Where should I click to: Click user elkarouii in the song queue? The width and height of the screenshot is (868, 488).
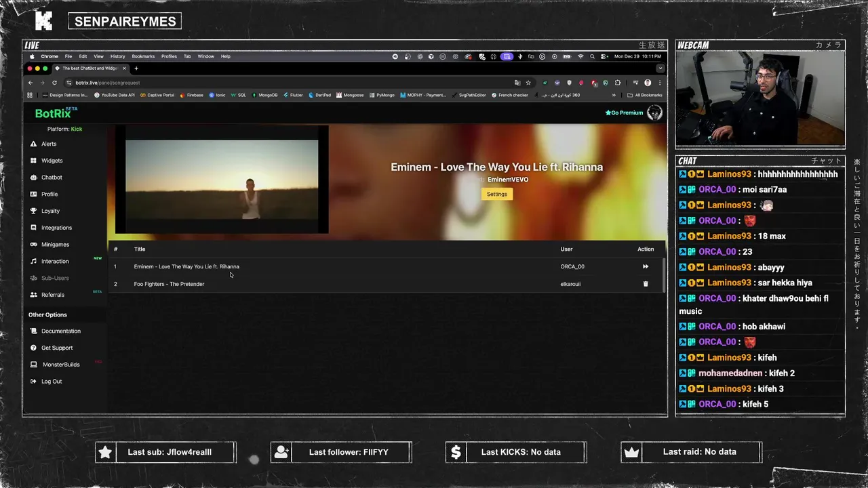570,284
